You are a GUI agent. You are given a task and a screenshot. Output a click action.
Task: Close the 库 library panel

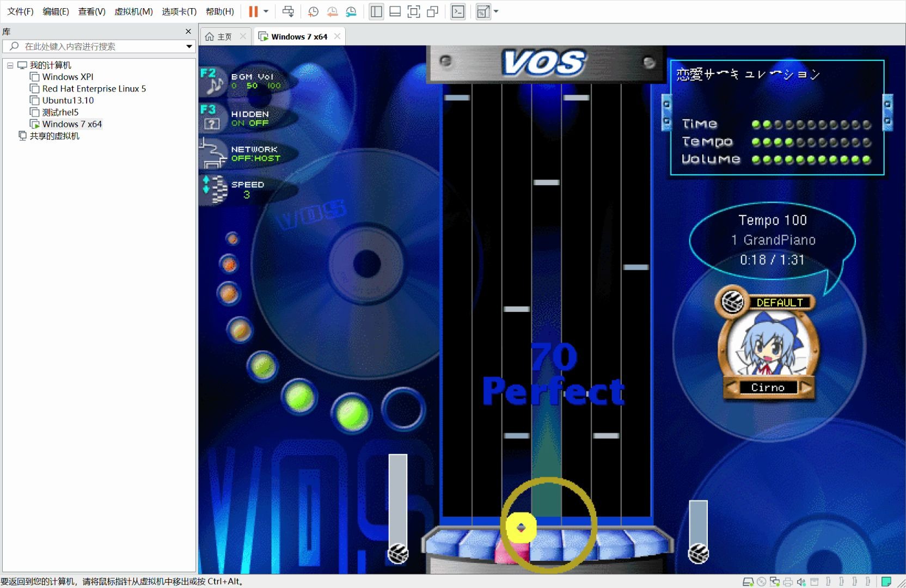(x=188, y=32)
